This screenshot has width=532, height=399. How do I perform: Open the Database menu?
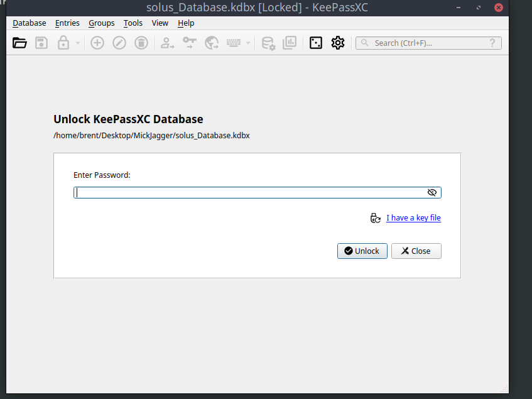[x=30, y=23]
